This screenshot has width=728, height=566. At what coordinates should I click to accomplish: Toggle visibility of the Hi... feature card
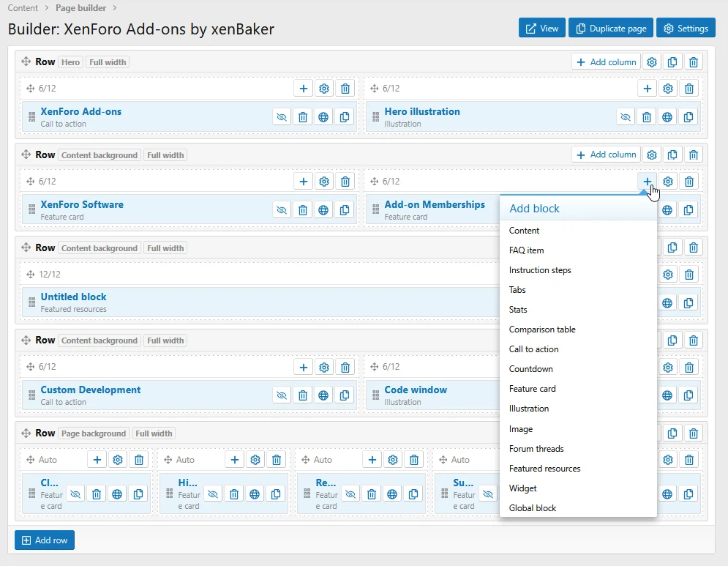(213, 494)
